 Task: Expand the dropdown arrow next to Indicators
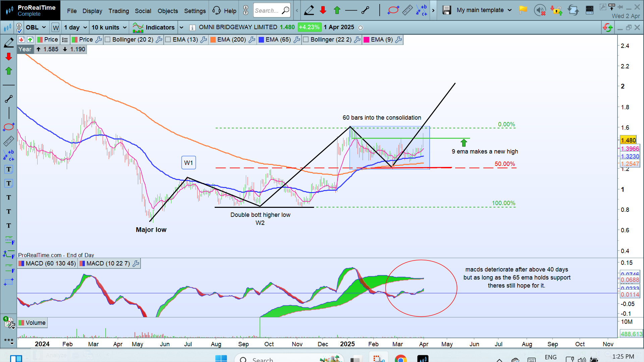(181, 27)
